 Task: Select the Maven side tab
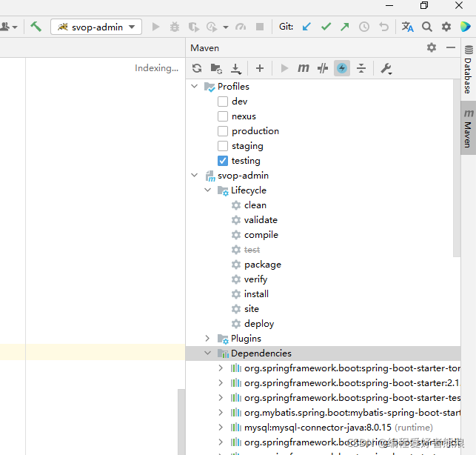[469, 128]
